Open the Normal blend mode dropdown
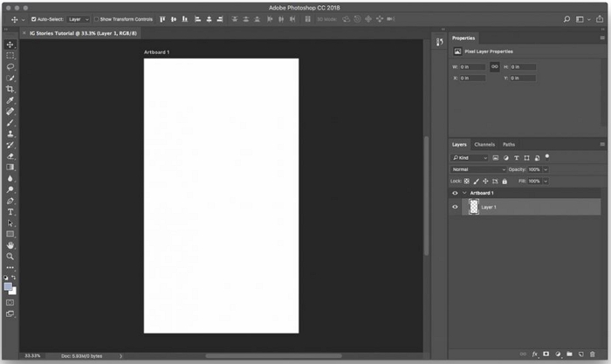611x364 pixels. [x=477, y=169]
